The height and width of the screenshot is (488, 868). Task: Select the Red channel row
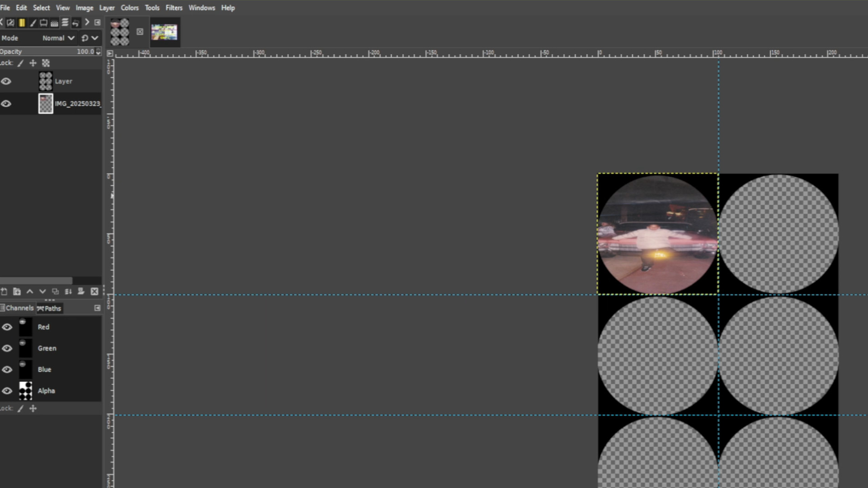(51, 327)
